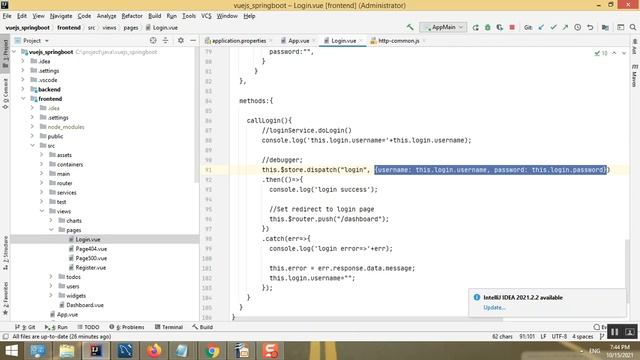Viewport: 640px width, 360px height.
Task: Expand the backend folder
Action: [x=23, y=89]
